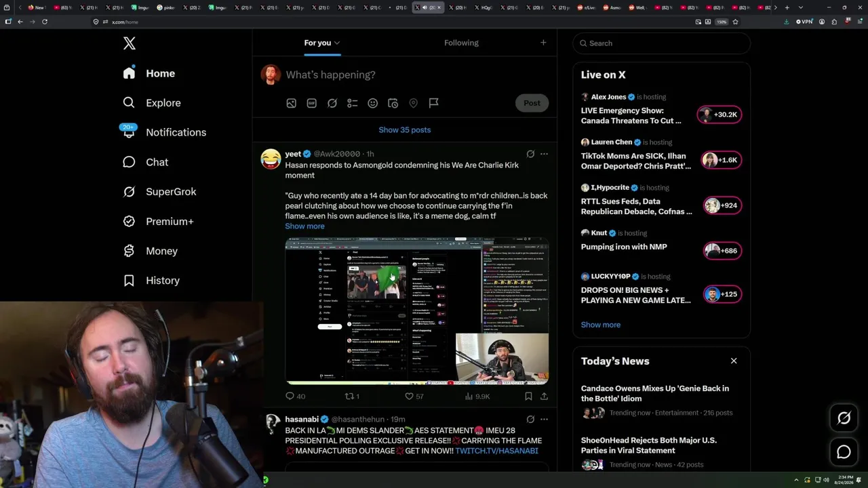Viewport: 868px width, 488px height.
Task: Add a GIF to the post
Action: tap(311, 103)
